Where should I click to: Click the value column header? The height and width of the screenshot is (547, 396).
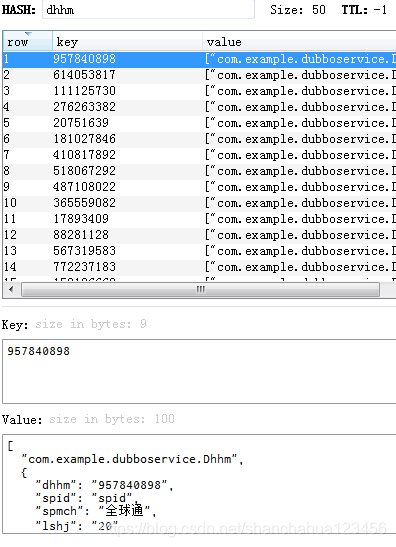pos(299,42)
